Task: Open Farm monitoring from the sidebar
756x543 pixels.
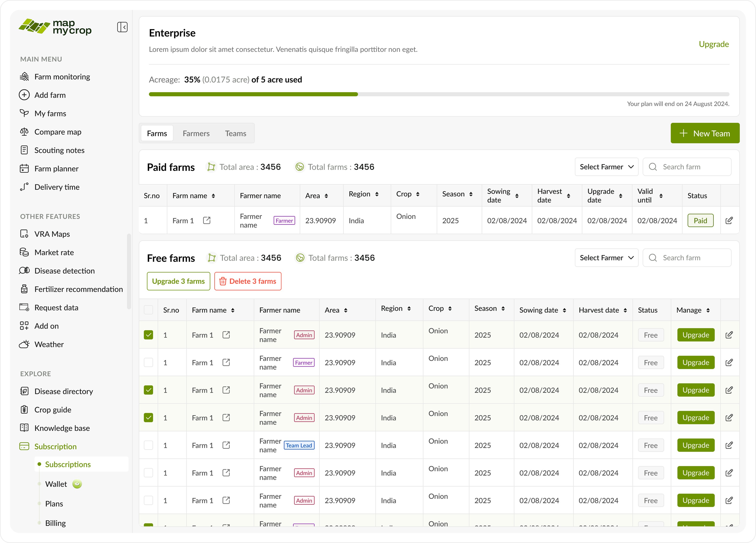Action: point(62,77)
